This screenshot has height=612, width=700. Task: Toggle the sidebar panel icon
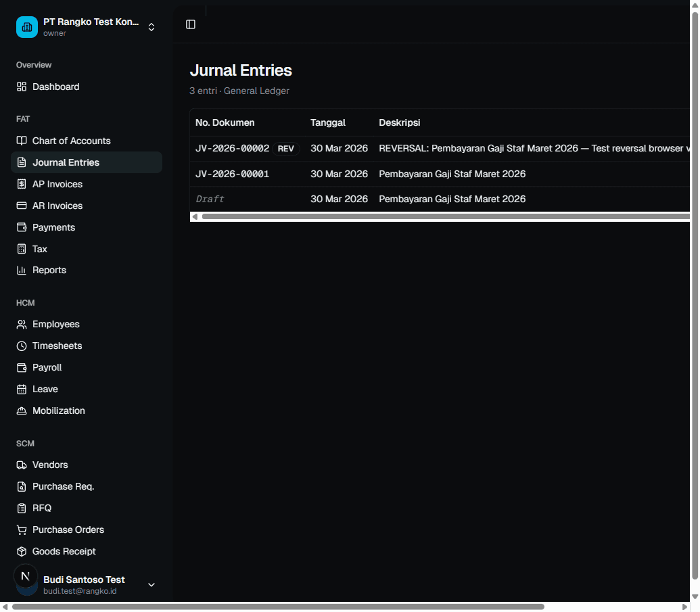pos(191,24)
